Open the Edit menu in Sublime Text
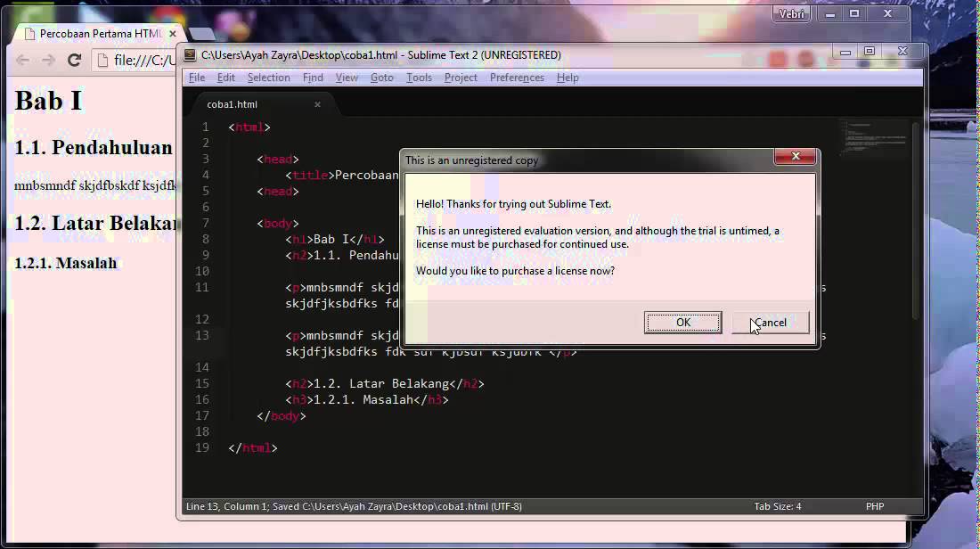980x549 pixels. [x=225, y=78]
